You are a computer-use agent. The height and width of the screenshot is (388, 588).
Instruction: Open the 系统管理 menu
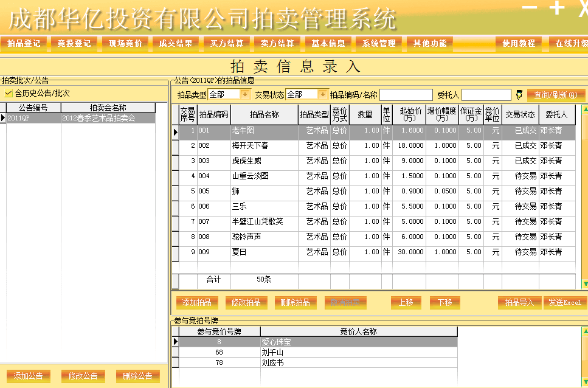(379, 43)
